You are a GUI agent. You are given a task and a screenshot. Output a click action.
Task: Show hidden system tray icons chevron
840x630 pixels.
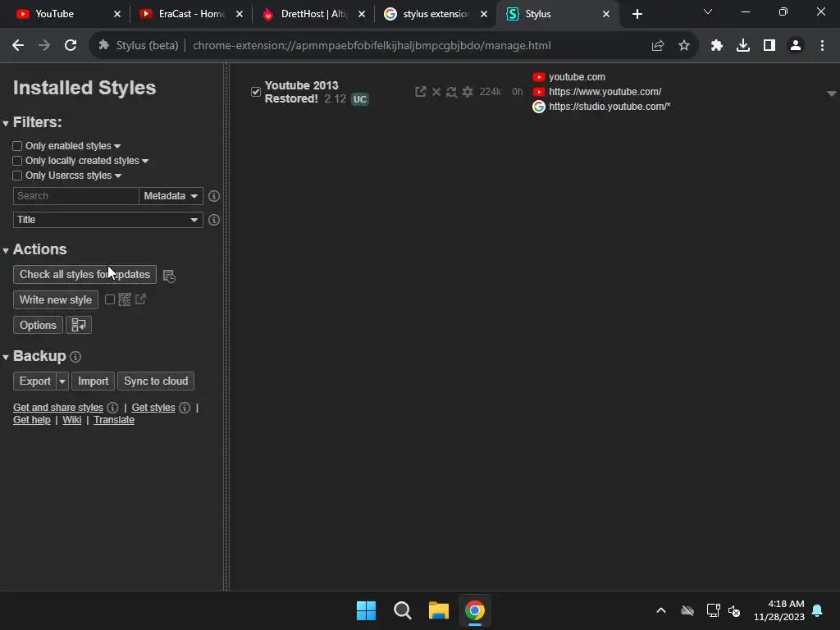pyautogui.click(x=661, y=610)
